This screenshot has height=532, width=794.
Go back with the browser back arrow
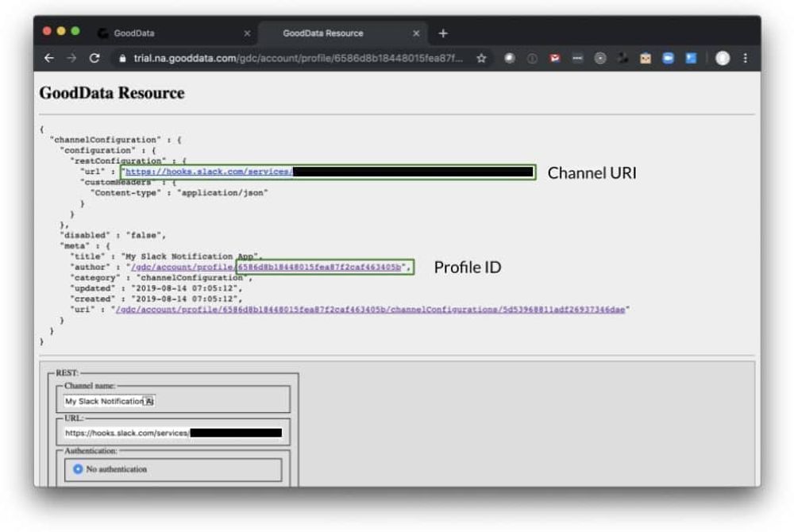pos(49,58)
